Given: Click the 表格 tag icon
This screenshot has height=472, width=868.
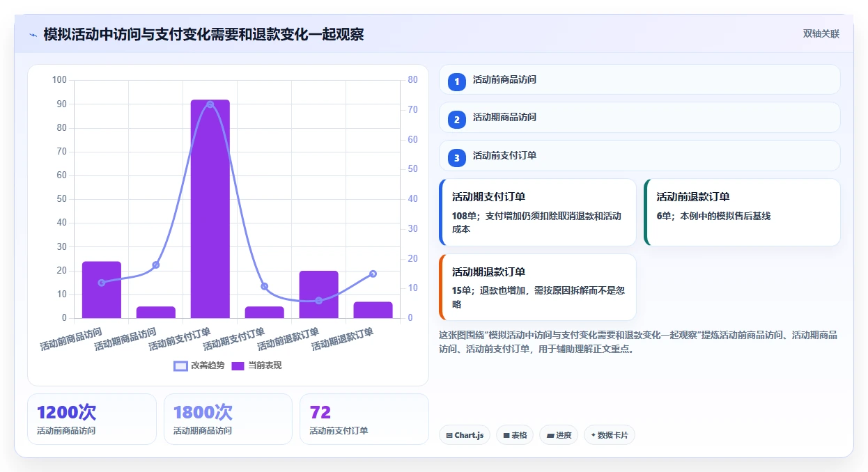Looking at the screenshot, I should tap(506, 435).
